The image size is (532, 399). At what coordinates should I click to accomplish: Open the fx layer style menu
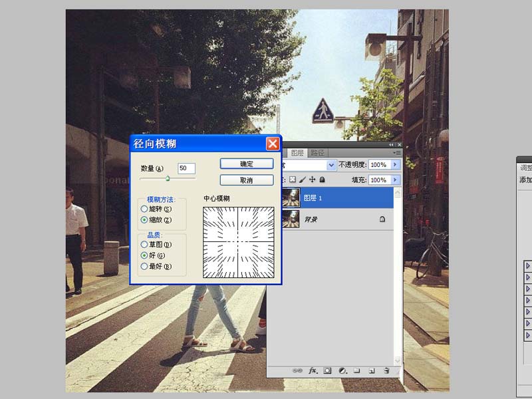click(313, 370)
